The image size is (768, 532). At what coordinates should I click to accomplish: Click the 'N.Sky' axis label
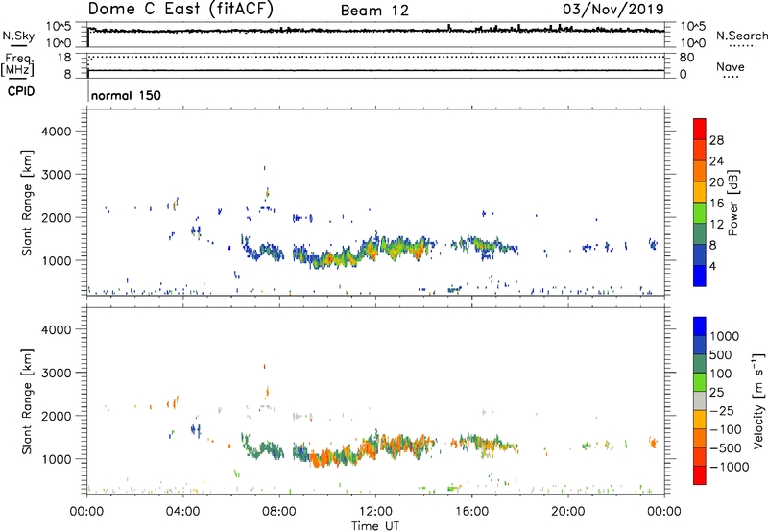coord(18,36)
